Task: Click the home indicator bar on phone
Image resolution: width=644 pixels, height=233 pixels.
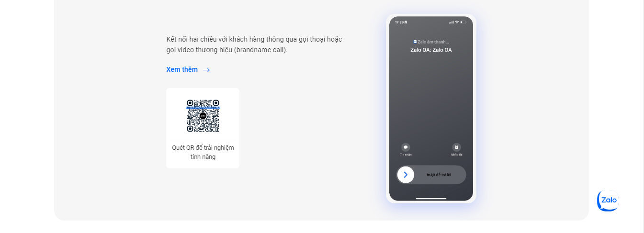Action: click(431, 198)
